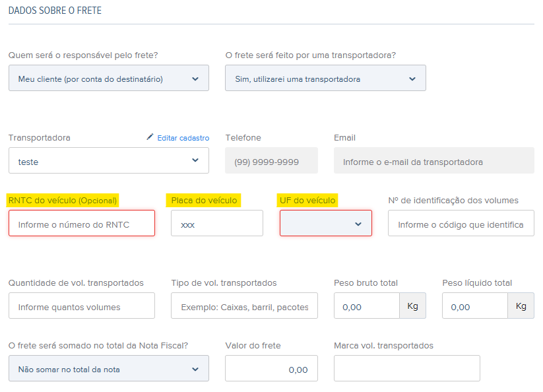Click the chevron arrow in the Transportadora selector

195,160
